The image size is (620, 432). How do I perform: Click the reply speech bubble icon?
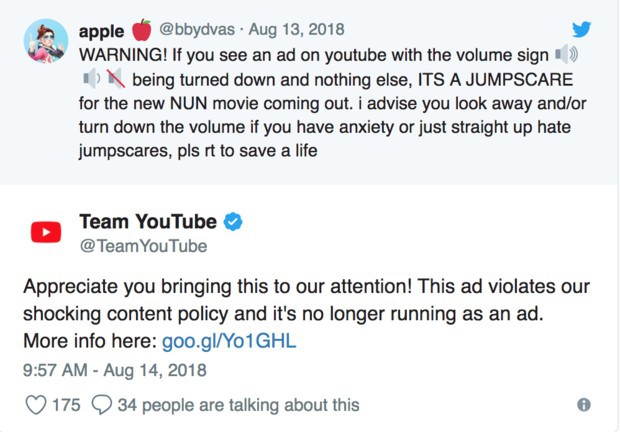coord(101,405)
